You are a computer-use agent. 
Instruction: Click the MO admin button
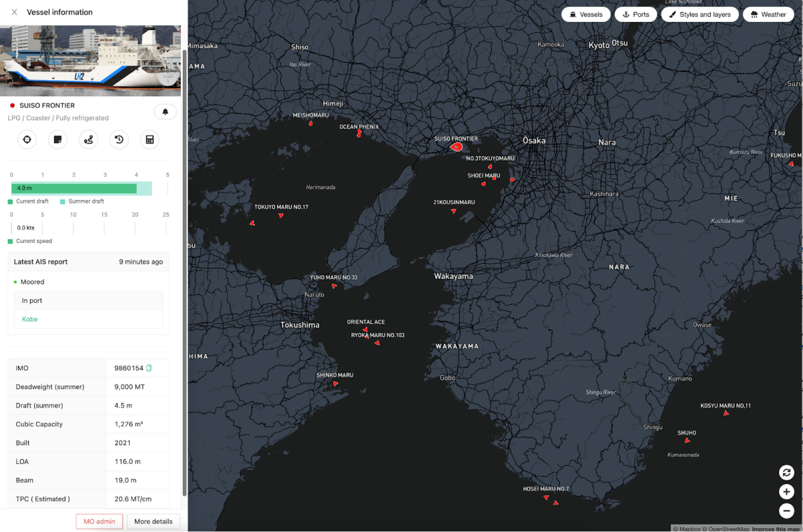(99, 521)
